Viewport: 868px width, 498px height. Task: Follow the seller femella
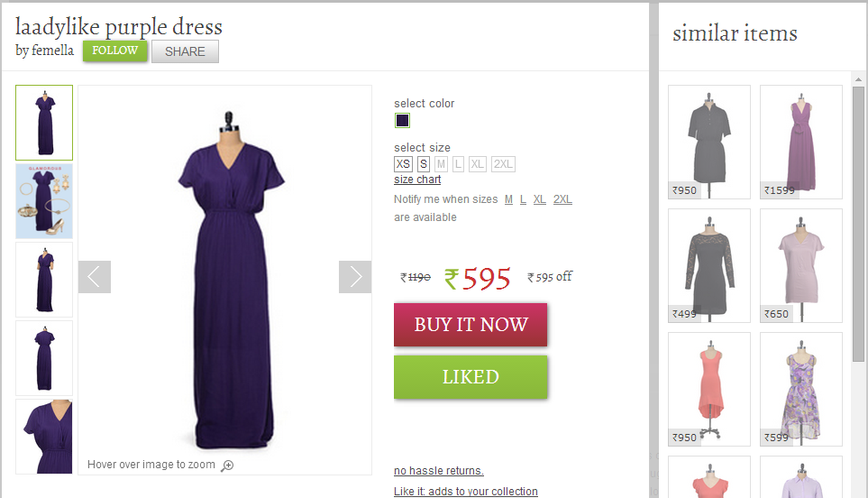pos(115,51)
